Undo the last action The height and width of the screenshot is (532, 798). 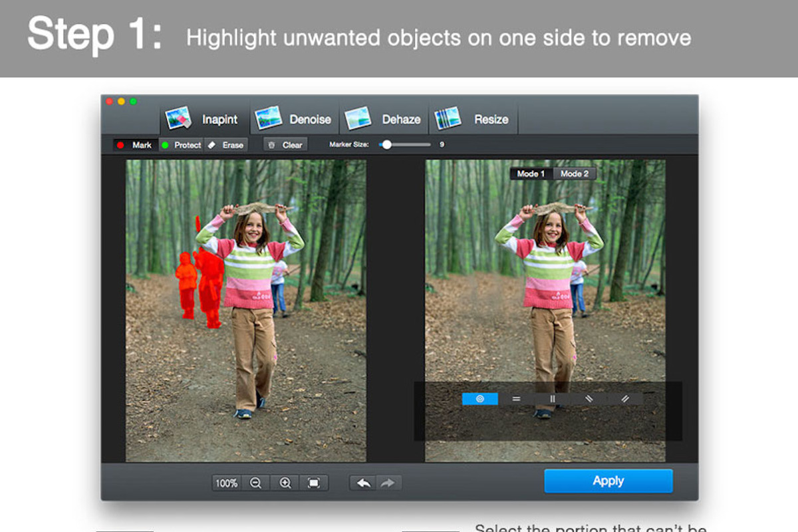pyautogui.click(x=363, y=483)
